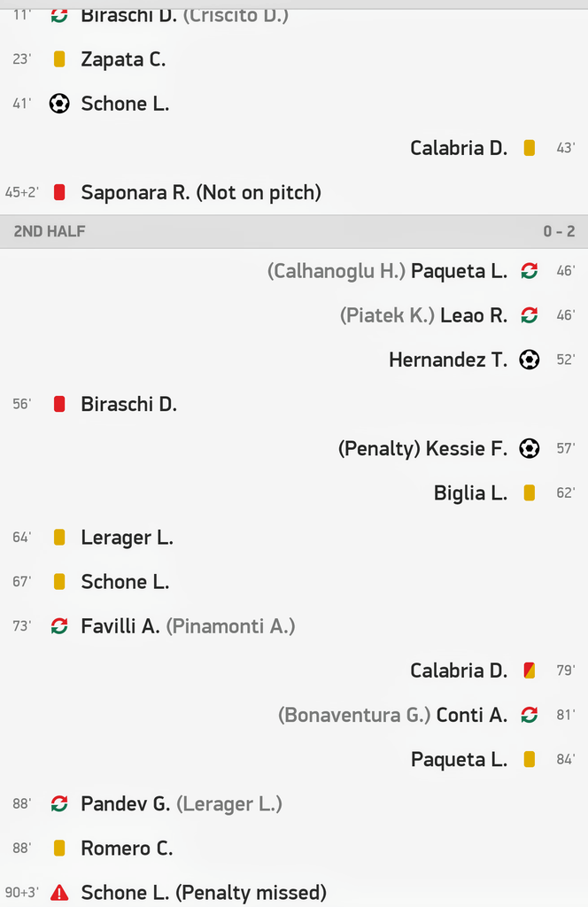Viewport: 588px width, 907px height.
Task: Click the penalty goal icon beside Kessie F.
Action: tap(530, 448)
